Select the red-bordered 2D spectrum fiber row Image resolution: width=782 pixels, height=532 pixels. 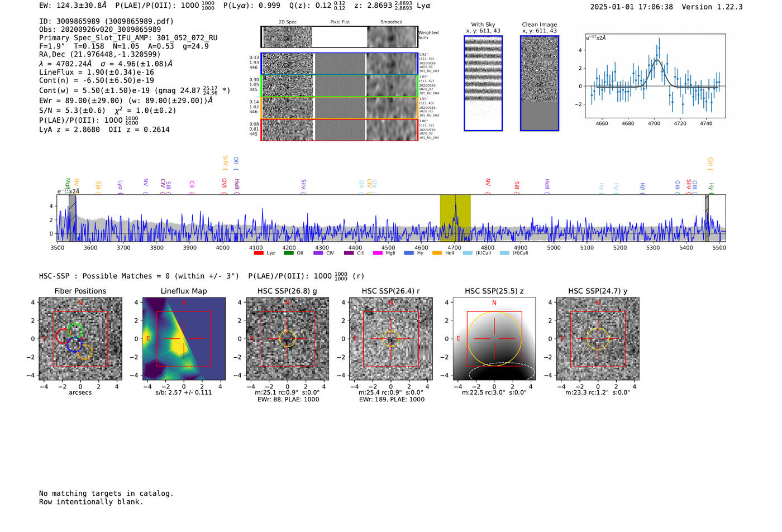click(339, 130)
